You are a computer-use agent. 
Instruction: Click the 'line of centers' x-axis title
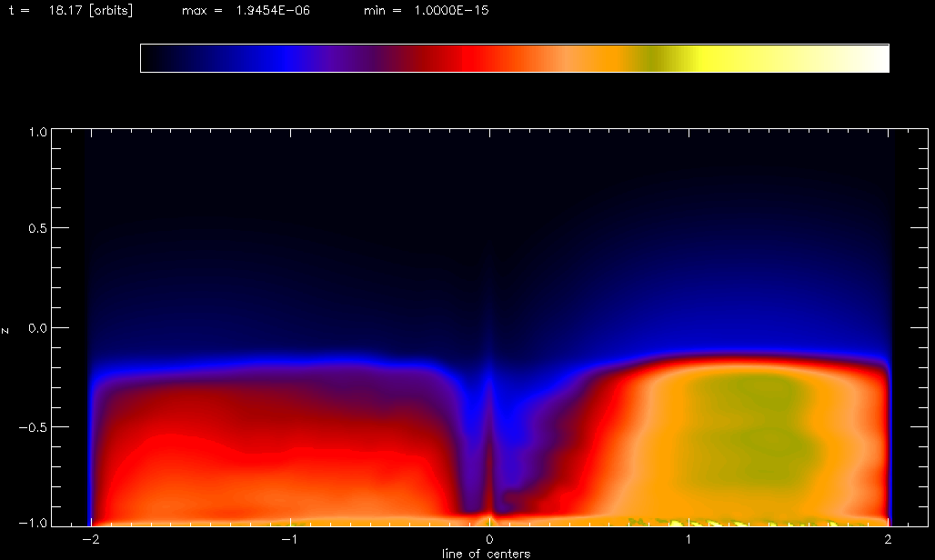coord(486,553)
